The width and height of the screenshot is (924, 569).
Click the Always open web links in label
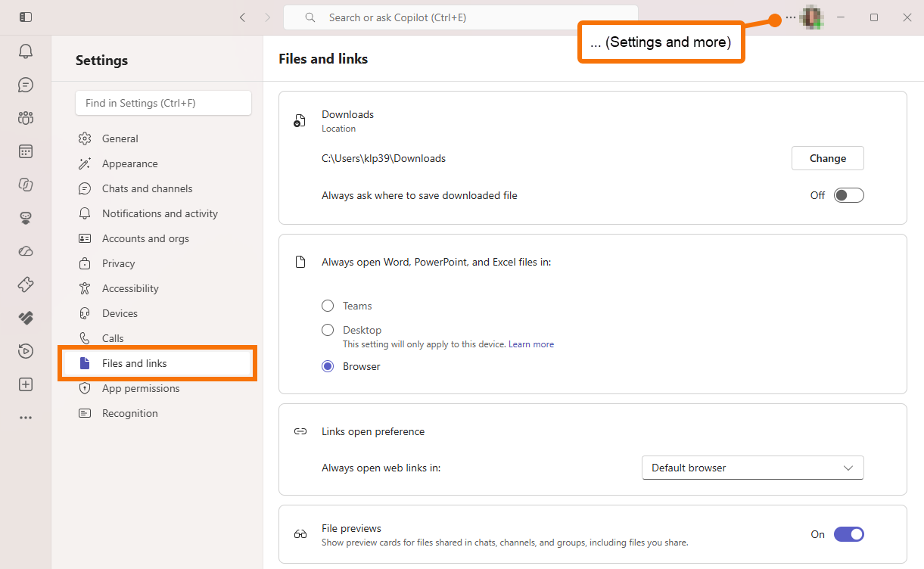click(381, 468)
